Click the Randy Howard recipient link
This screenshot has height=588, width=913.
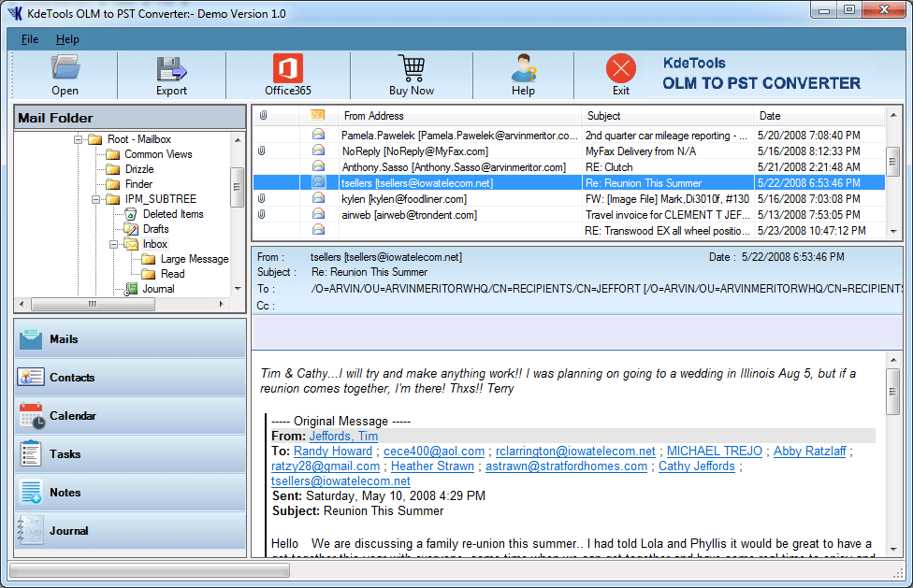(332, 452)
